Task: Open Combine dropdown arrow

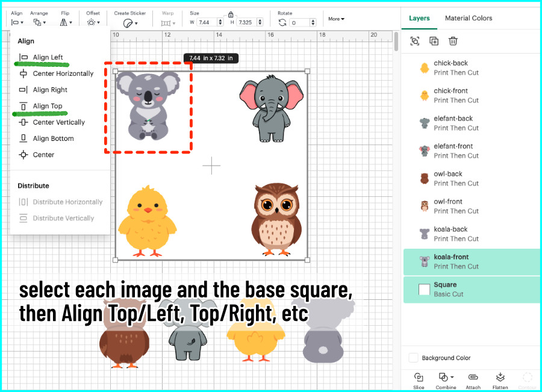Action: [452, 377]
